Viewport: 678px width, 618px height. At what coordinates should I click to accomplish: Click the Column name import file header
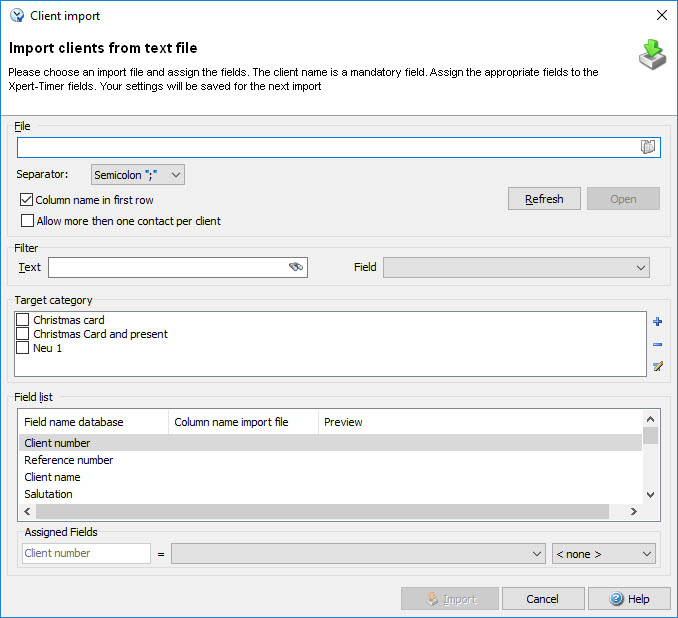pos(231,422)
